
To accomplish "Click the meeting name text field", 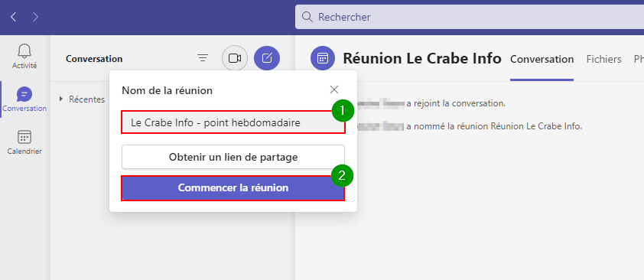I will click(233, 122).
